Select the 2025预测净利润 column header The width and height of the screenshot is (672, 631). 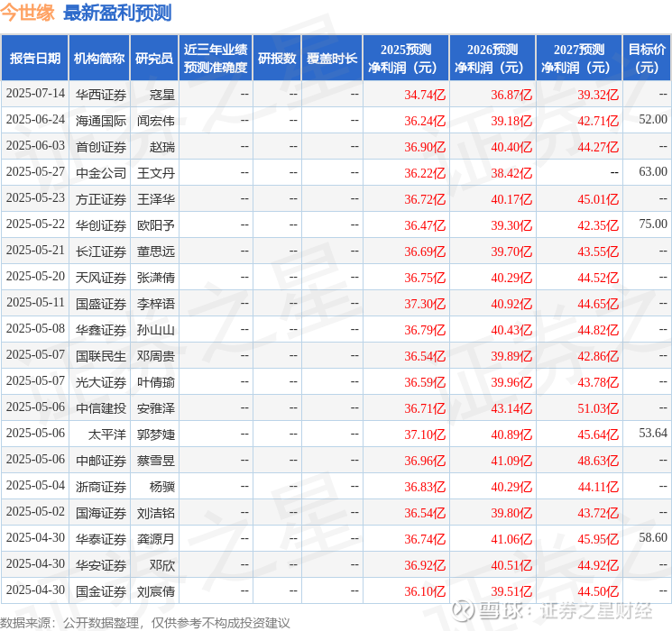[x=406, y=59]
